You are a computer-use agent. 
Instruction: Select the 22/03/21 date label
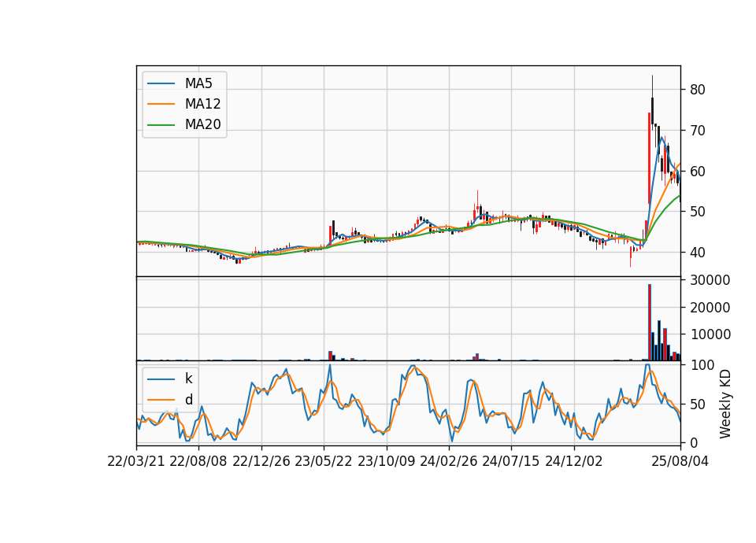click(x=136, y=461)
